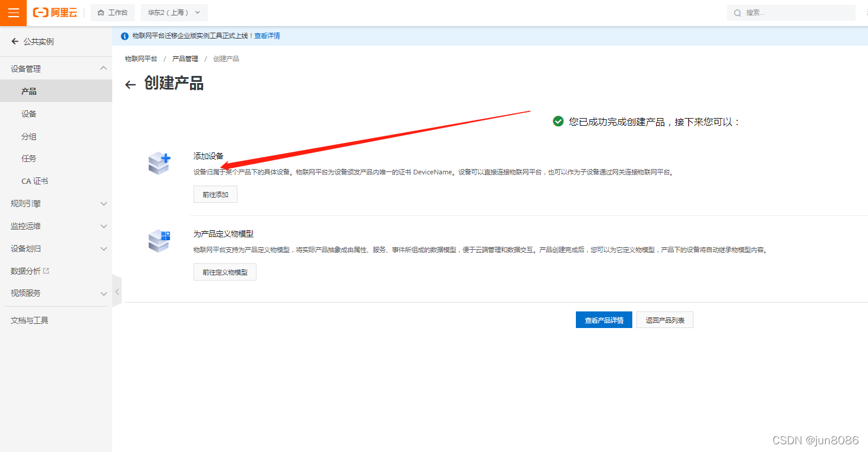Viewport: 868px width, 452px height.
Task: Open 产品管理 from the breadcrumb trail
Action: click(186, 58)
